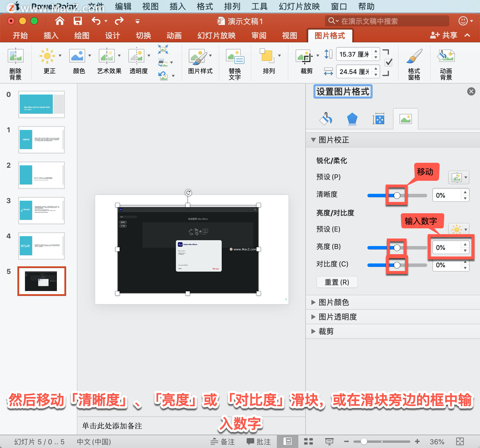This screenshot has width=480, height=448.
Task: Open sharpen/soften preset (预设 P) dropdown
Action: [459, 178]
